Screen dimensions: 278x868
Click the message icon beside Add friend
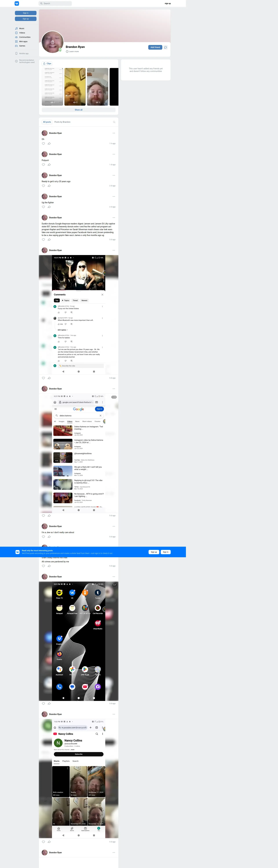tap(165, 47)
